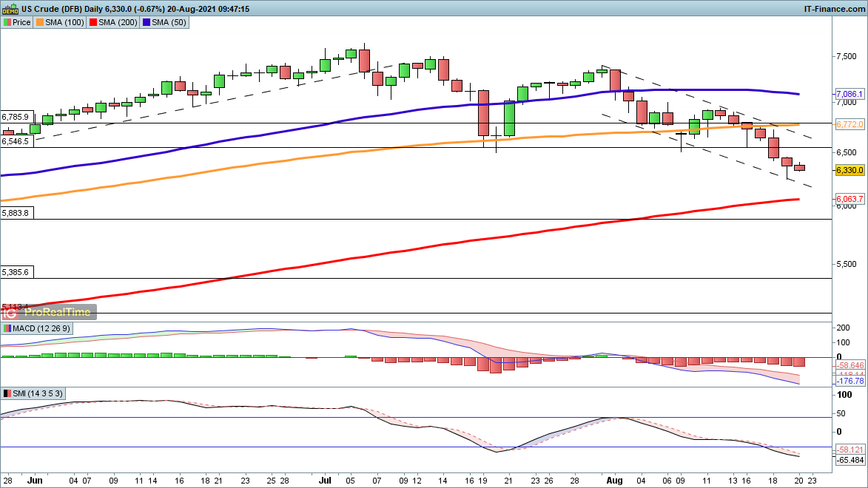Click the orange 6,772.0 SMA value tag

850,123
